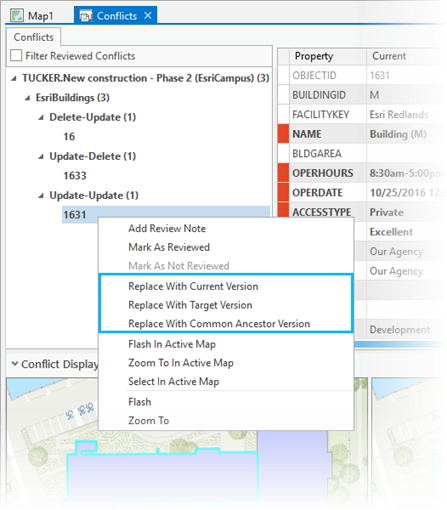Click the Building (M) value cell
This screenshot has width=447, height=510.
(405, 134)
